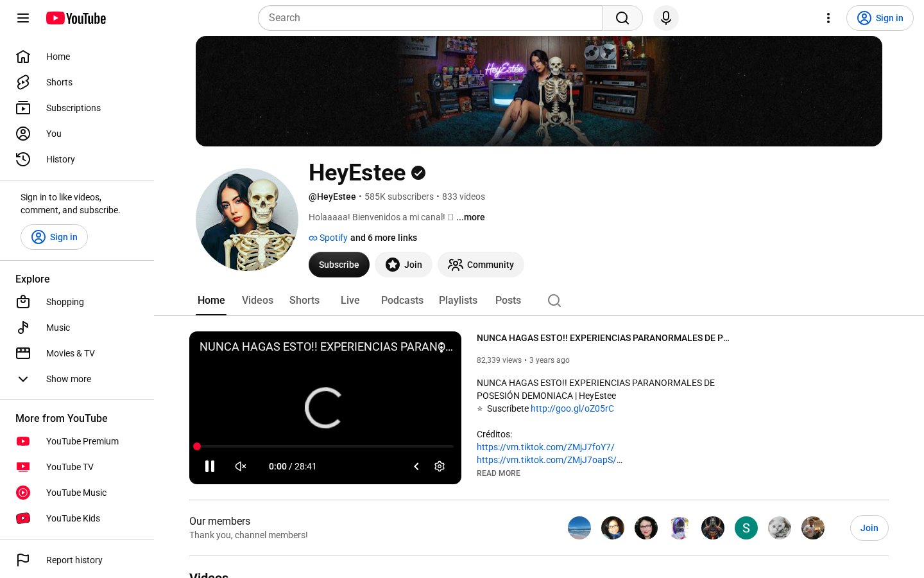Click the 833 videos text
The image size is (924, 578).
463,197
